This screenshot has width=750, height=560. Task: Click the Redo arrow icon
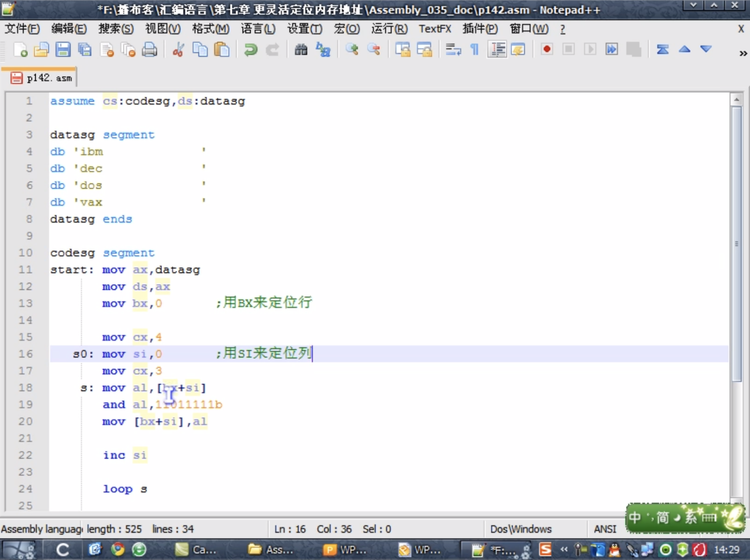272,50
